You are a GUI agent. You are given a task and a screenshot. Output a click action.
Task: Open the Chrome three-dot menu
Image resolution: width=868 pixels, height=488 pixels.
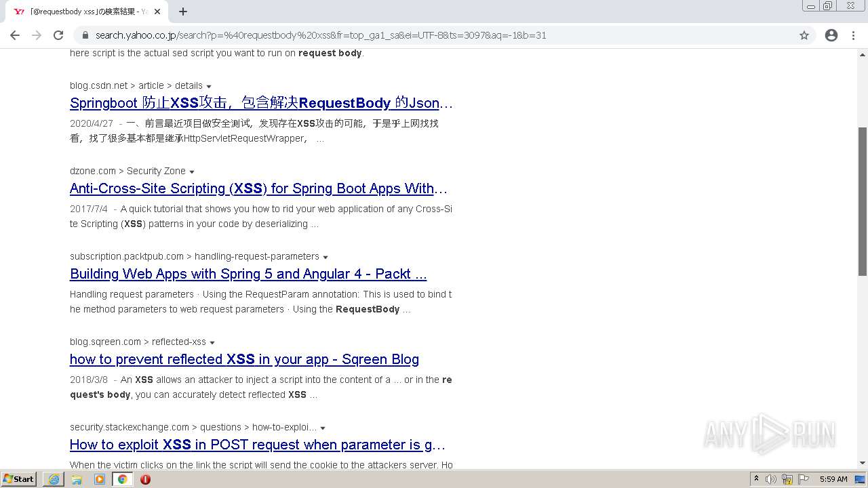click(853, 35)
